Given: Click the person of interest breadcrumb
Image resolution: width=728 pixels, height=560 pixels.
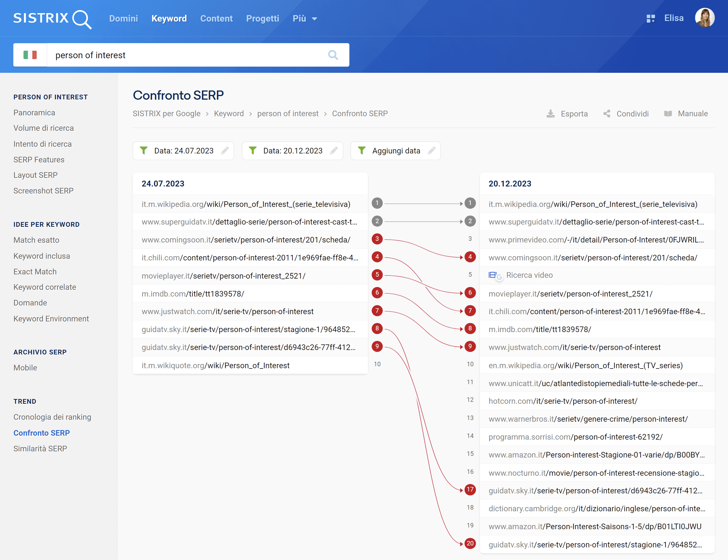Looking at the screenshot, I should point(288,114).
